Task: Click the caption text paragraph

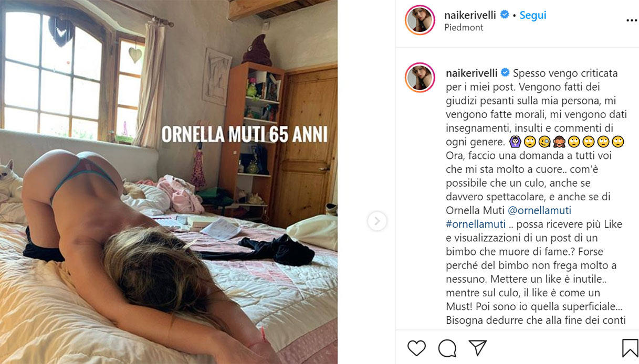Action: pyautogui.click(x=536, y=196)
